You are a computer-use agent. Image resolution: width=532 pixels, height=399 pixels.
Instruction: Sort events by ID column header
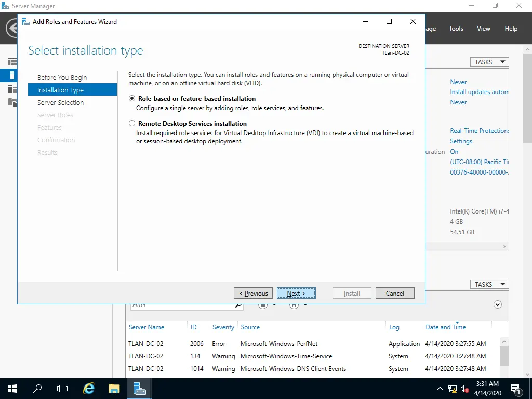pos(193,327)
